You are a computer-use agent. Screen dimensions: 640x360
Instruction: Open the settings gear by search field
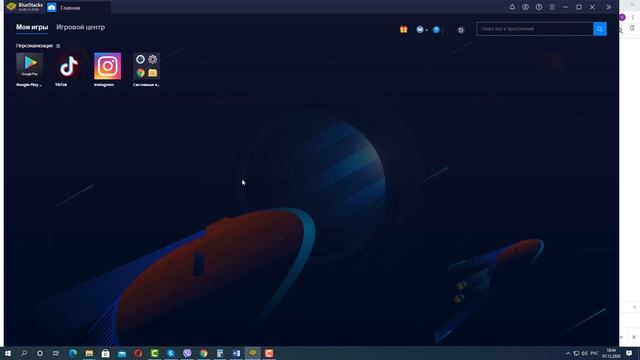point(461,30)
